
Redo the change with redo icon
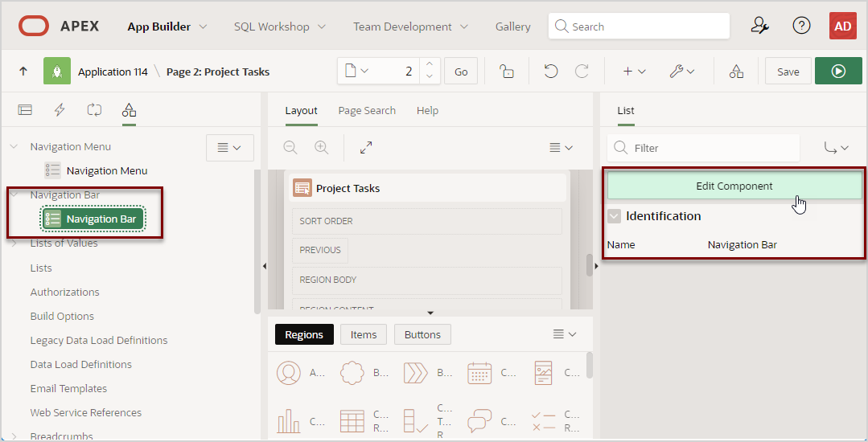[582, 71]
